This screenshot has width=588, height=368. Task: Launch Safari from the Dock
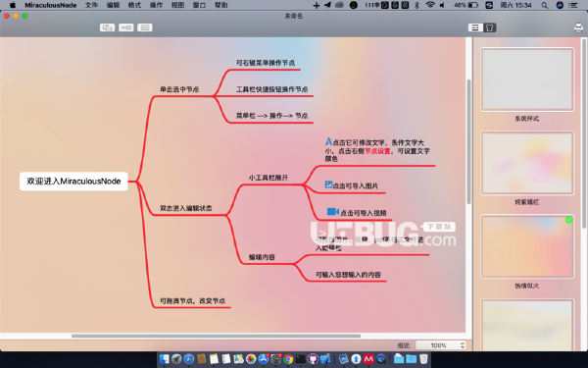(188, 359)
